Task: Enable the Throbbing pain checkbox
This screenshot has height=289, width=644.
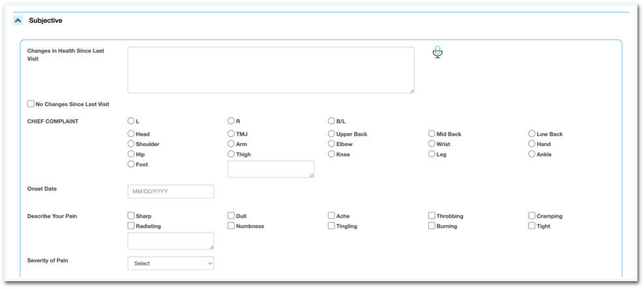Action: [x=432, y=216]
